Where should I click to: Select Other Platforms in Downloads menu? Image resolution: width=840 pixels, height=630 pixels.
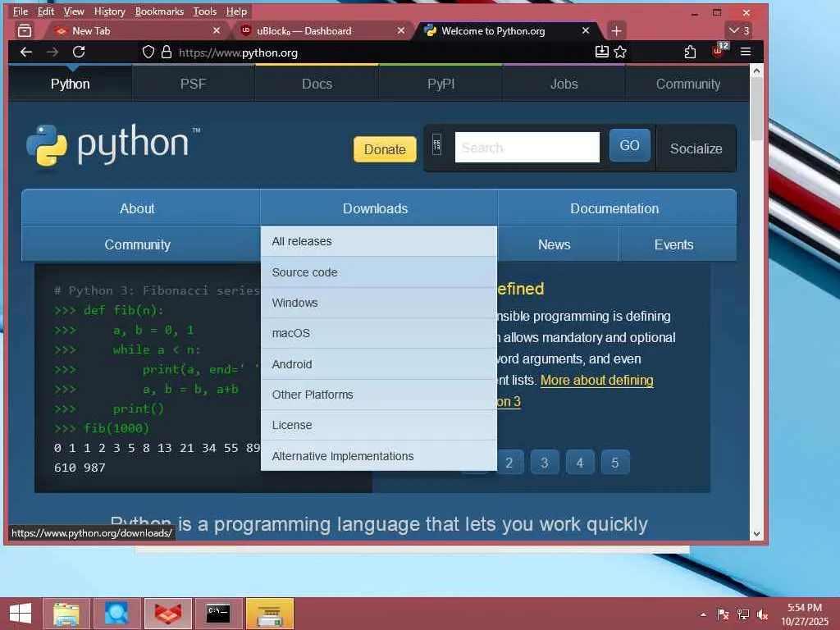[x=379, y=395]
